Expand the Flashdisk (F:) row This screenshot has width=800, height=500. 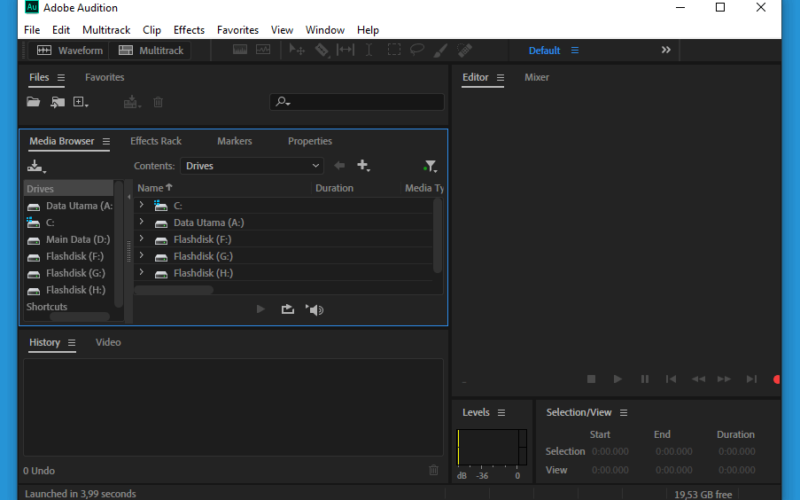coord(141,239)
